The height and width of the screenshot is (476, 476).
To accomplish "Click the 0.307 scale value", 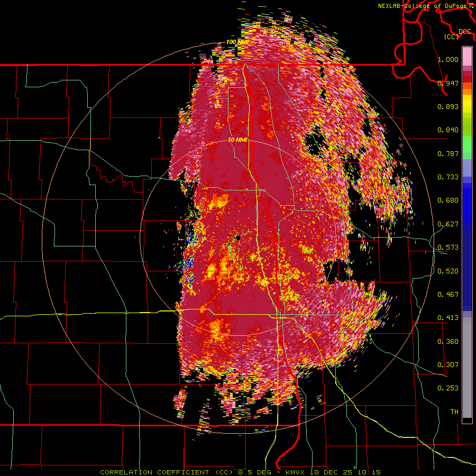I will (448, 365).
